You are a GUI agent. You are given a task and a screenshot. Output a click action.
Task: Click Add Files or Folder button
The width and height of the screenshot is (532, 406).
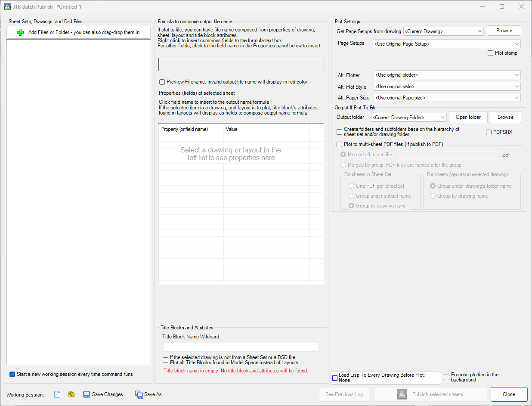78,32
